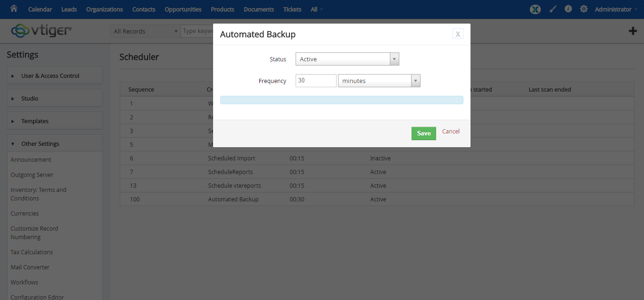Open the Organizations menu

coord(104,9)
